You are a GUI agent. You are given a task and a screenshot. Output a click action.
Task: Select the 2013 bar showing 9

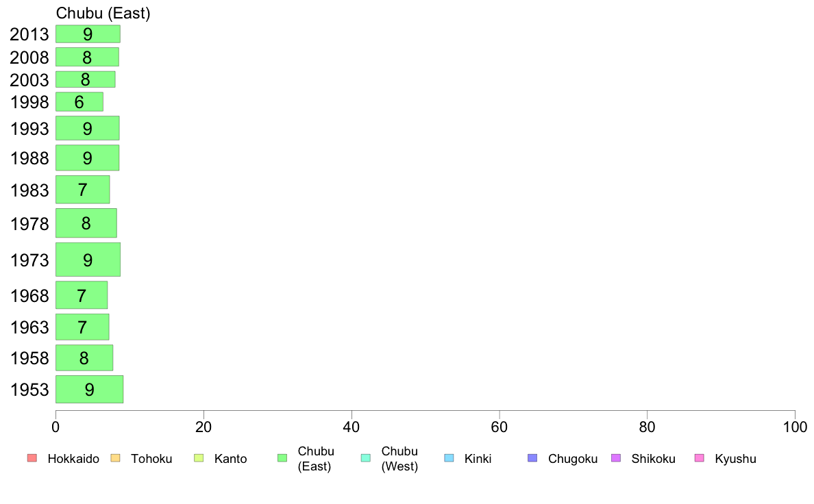(x=88, y=34)
